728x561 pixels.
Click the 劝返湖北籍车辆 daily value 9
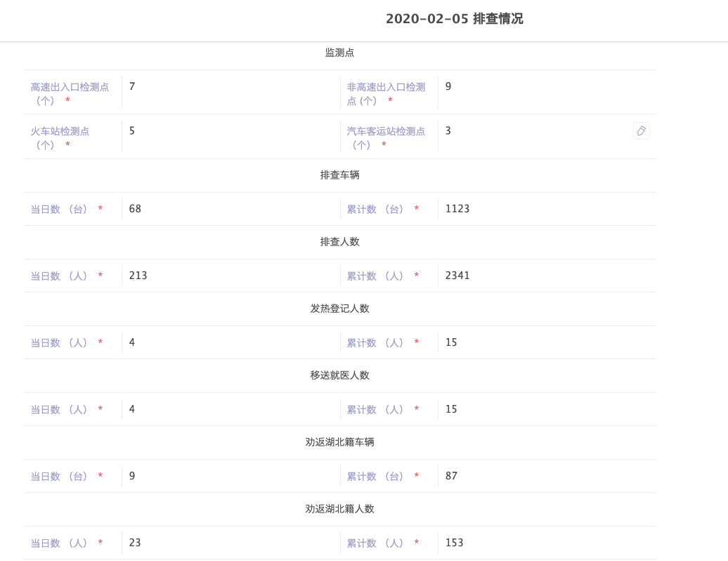pyautogui.click(x=132, y=477)
